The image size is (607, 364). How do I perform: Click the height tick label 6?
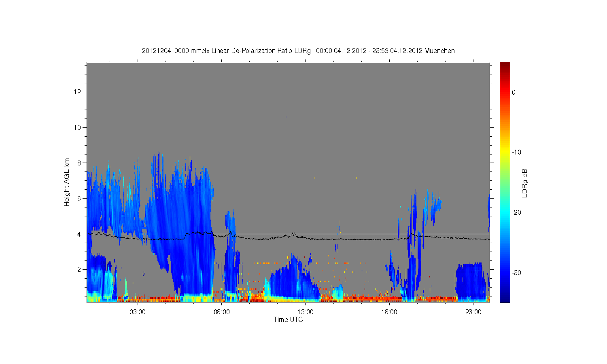point(80,199)
